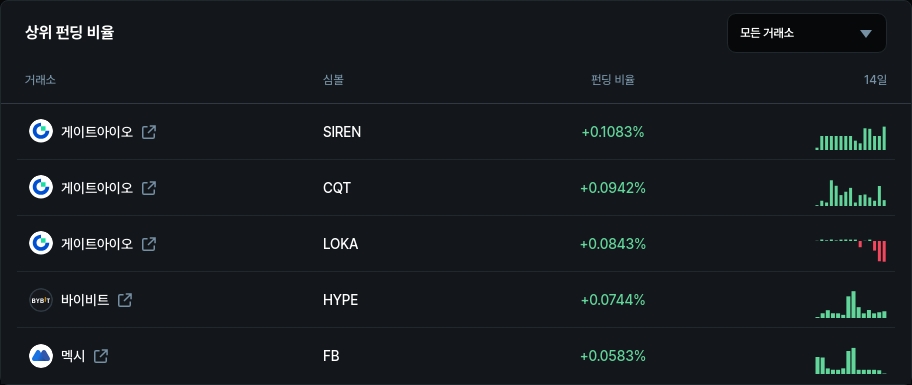Screen dimensions: 912x385
Task: Click Bybit logo in HYPE row
Action: tap(41, 300)
